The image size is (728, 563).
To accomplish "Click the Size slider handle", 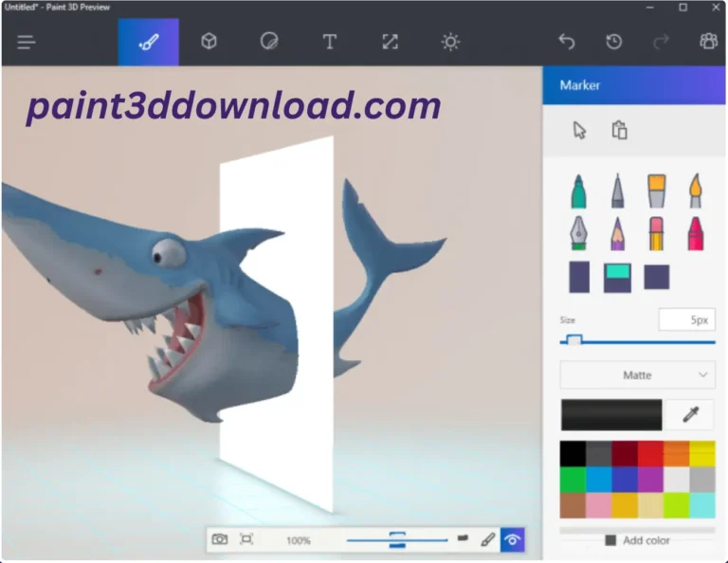I will 574,340.
